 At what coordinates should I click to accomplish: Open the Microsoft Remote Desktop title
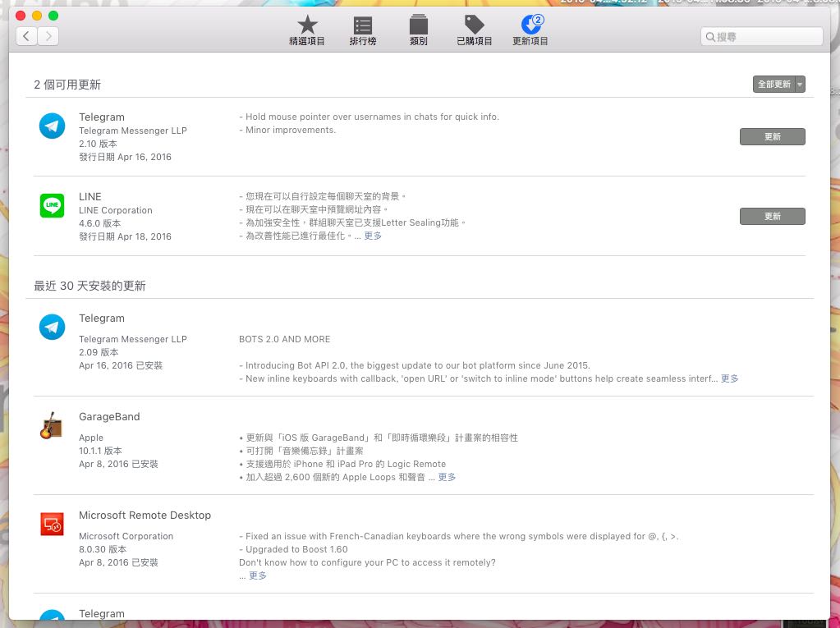click(x=145, y=515)
